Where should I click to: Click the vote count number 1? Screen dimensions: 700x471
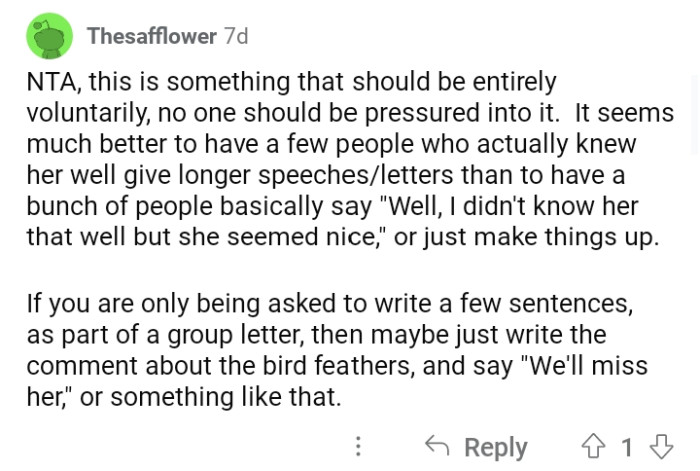(628, 446)
